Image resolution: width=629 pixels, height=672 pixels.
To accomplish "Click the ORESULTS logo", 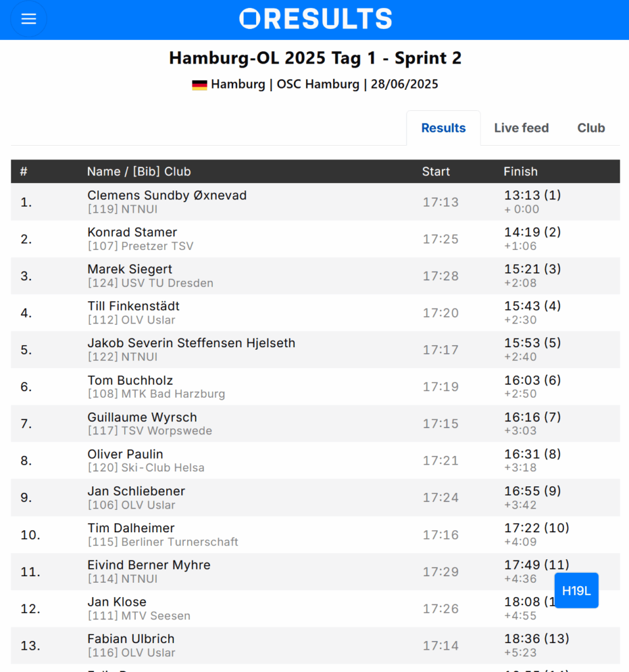I will pos(316,19).
